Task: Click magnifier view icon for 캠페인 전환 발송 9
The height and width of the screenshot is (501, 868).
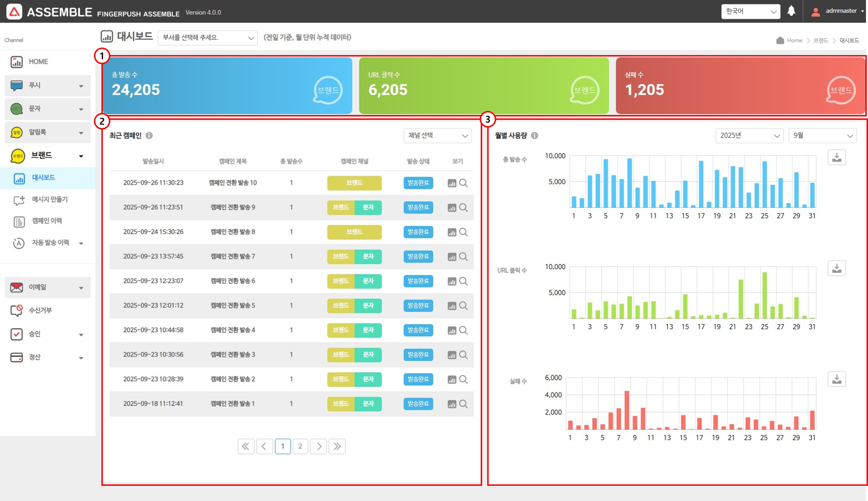Action: click(x=463, y=207)
